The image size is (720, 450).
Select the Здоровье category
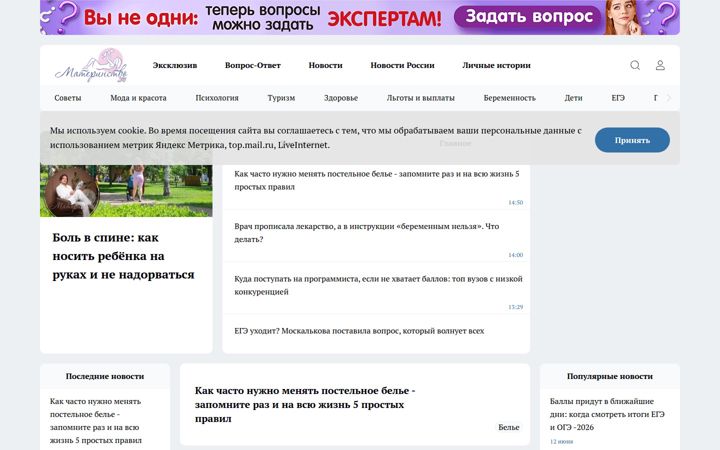[341, 98]
